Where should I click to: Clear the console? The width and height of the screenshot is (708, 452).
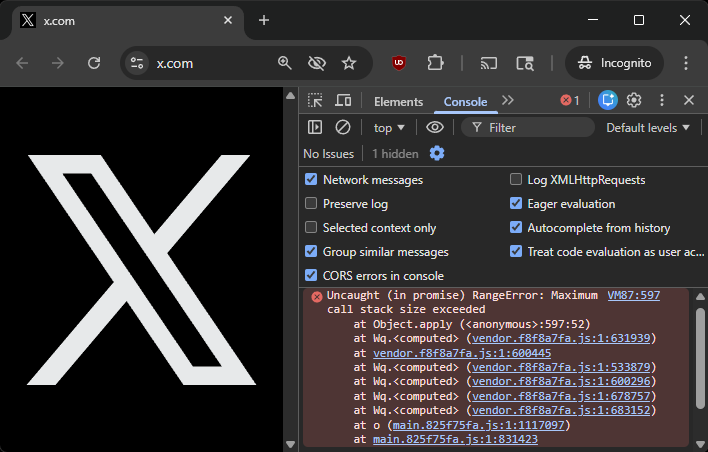(x=343, y=127)
